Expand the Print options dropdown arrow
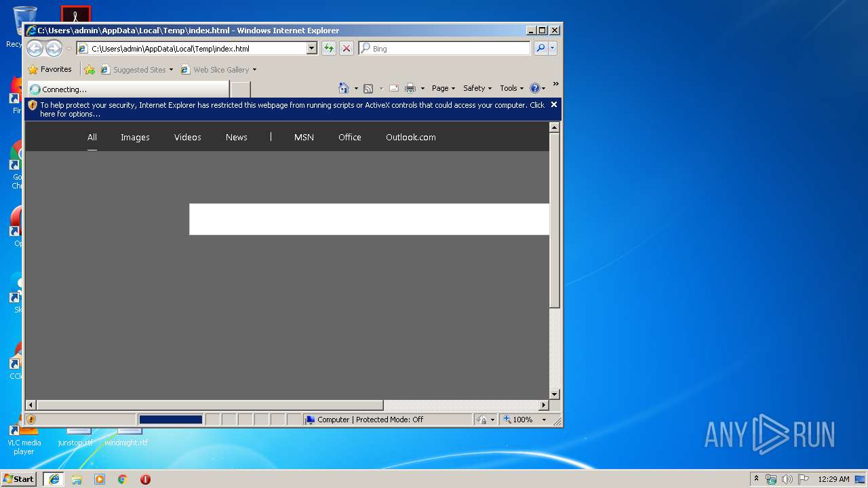Viewport: 868px width, 488px height. (422, 88)
